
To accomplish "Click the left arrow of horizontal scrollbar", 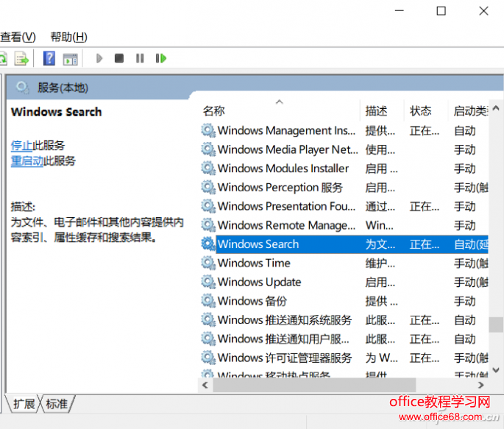I will coord(205,385).
